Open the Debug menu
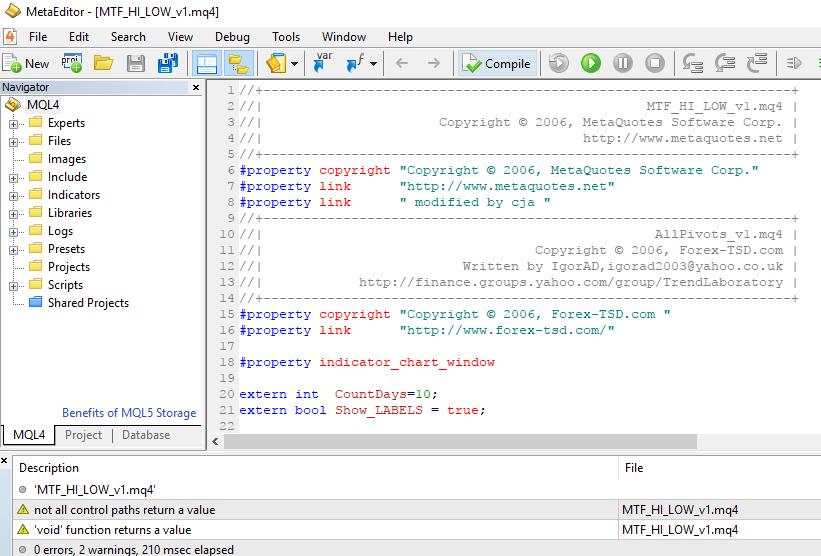 pyautogui.click(x=232, y=37)
